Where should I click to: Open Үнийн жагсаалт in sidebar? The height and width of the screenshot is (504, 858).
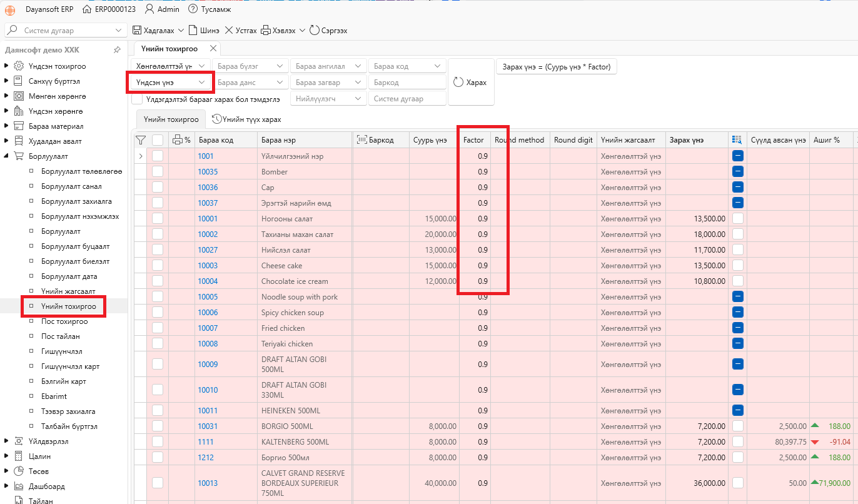[x=68, y=291]
